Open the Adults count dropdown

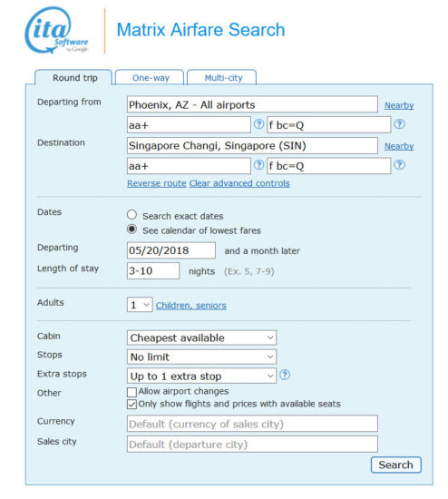click(140, 305)
